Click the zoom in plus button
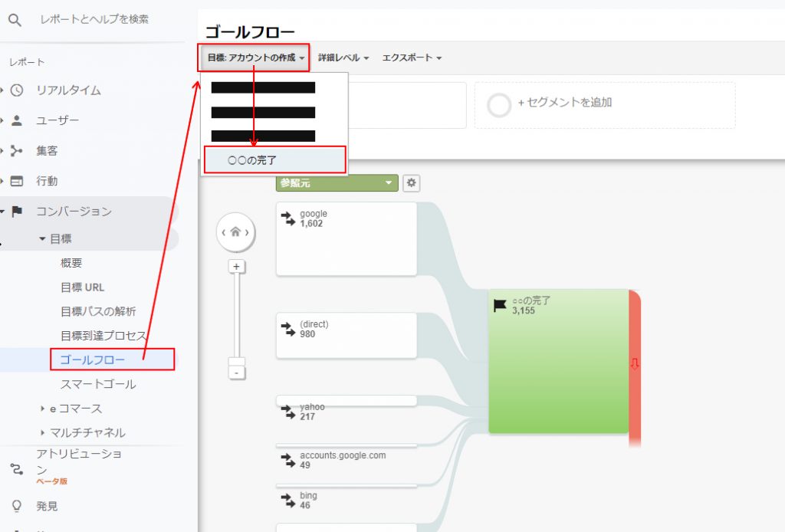The image size is (785, 532). coord(237,267)
